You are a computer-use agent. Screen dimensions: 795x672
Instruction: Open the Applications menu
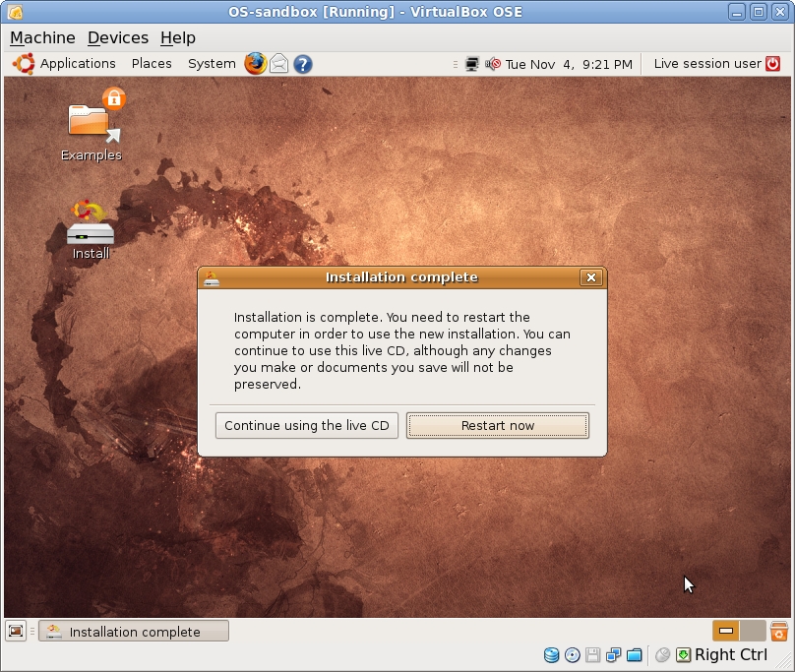point(78,63)
